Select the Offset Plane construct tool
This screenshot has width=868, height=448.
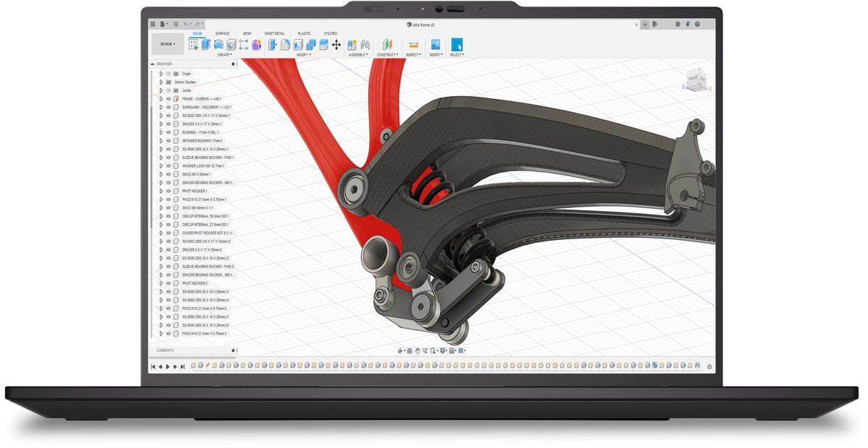pyautogui.click(x=387, y=44)
